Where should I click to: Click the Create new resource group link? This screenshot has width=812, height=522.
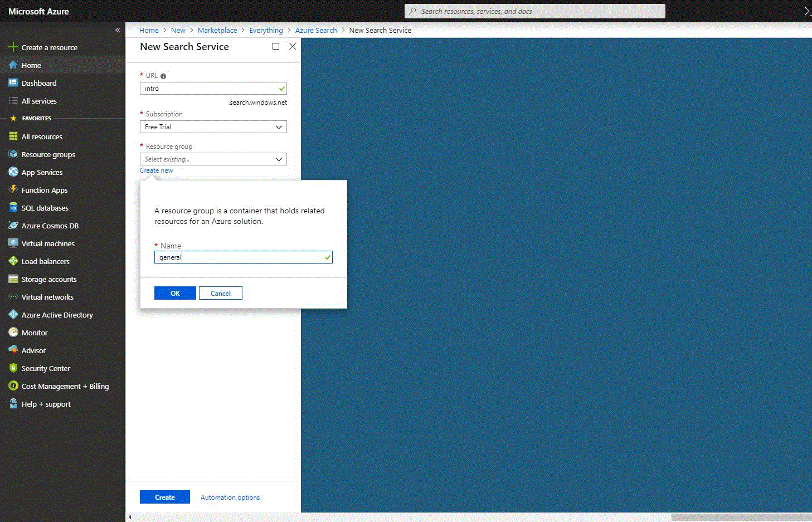click(x=157, y=170)
